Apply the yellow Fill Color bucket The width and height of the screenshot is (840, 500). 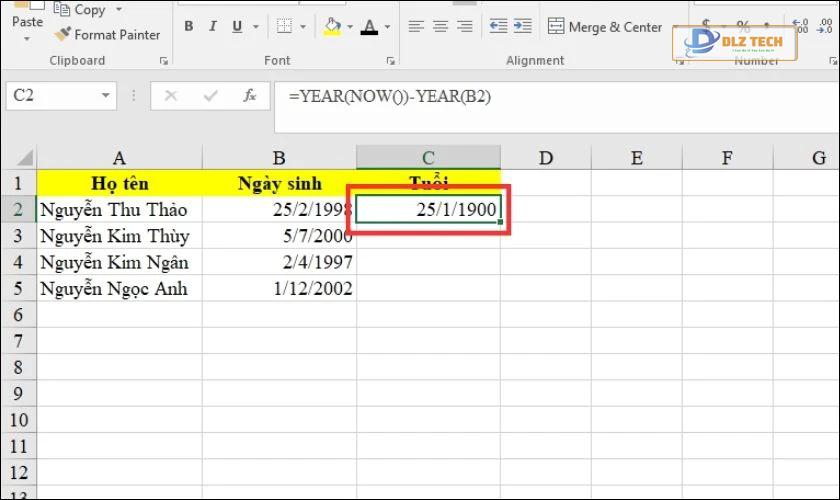[x=333, y=26]
